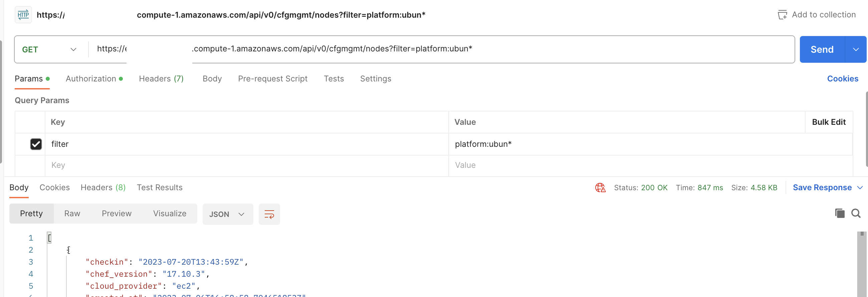Open the JSON format dropdown
The width and height of the screenshot is (868, 297).
[x=228, y=214]
